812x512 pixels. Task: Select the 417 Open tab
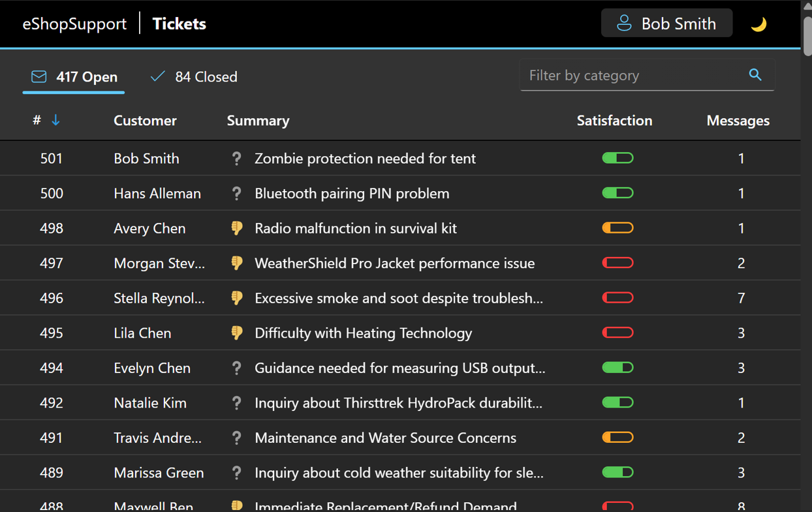click(x=74, y=77)
